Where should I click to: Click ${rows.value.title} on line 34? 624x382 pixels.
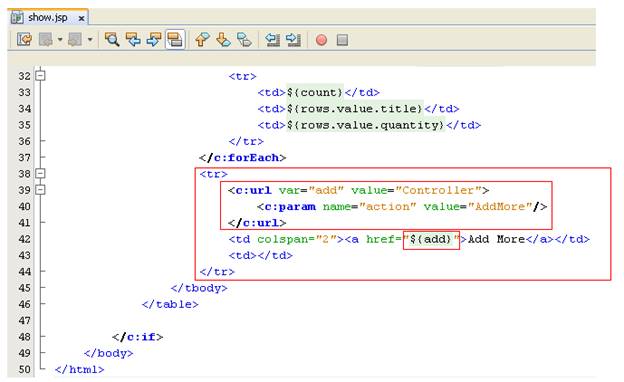[355, 109]
